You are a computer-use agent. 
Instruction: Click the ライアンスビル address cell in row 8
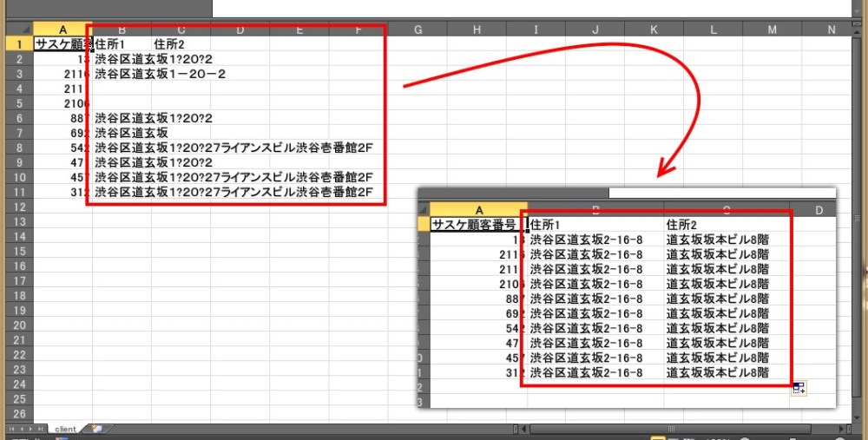[x=234, y=148]
